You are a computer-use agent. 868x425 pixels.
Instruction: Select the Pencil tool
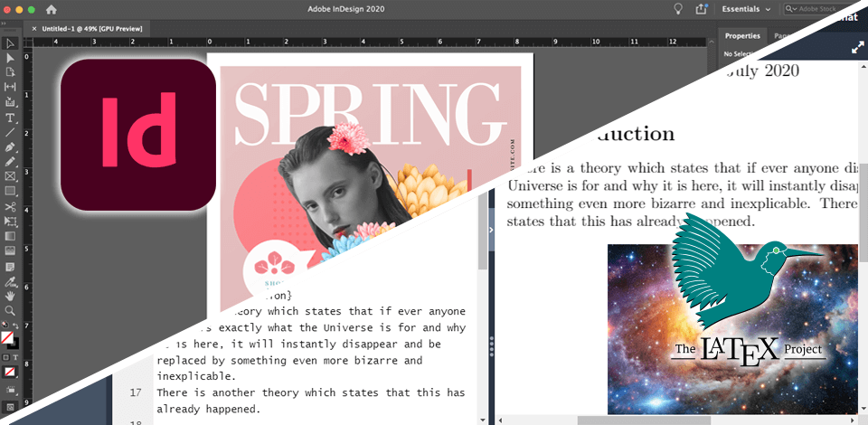point(10,162)
